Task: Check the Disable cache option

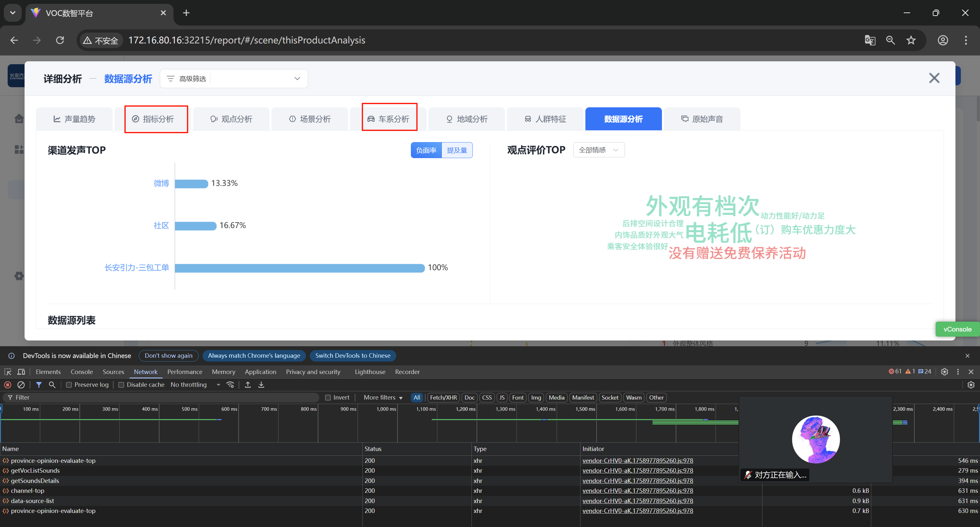Action: (121, 385)
